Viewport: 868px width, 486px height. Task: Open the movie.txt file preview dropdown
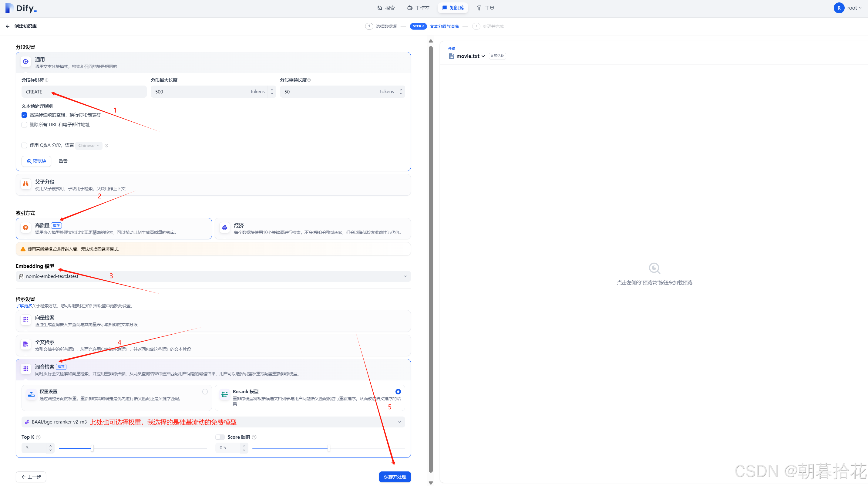coord(470,56)
